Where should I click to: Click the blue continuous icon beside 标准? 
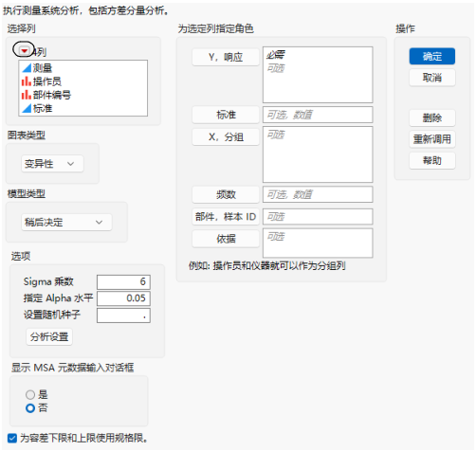[x=27, y=108]
